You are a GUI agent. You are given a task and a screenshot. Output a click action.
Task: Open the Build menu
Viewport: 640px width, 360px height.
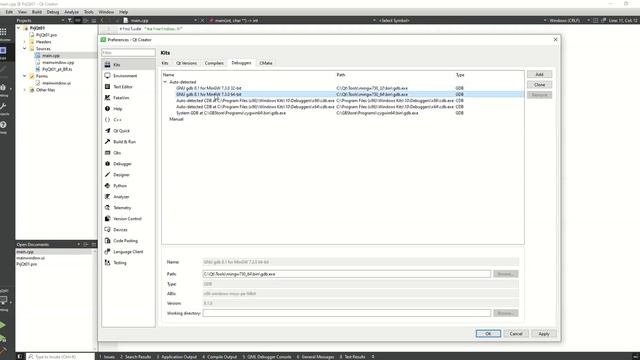[37, 12]
